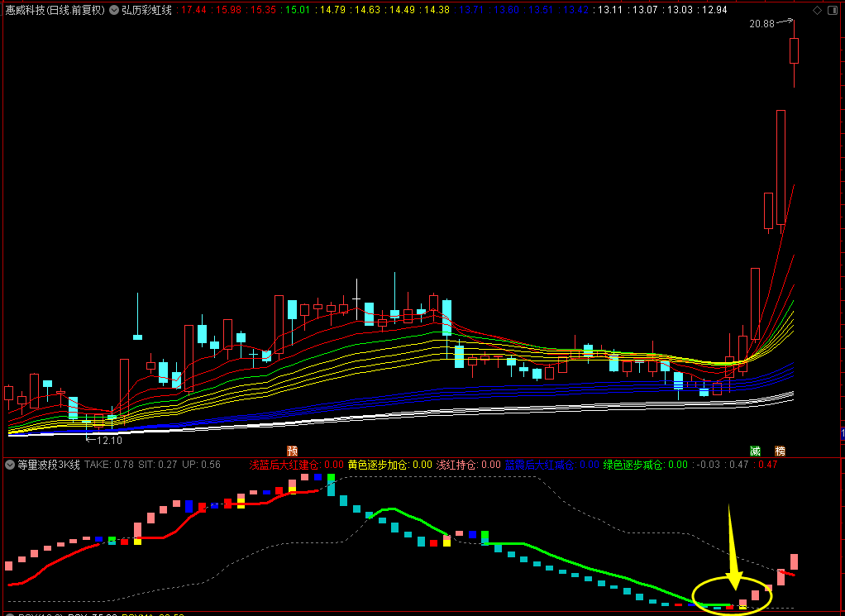Click the outlined diamond icon top-right

(818, 10)
